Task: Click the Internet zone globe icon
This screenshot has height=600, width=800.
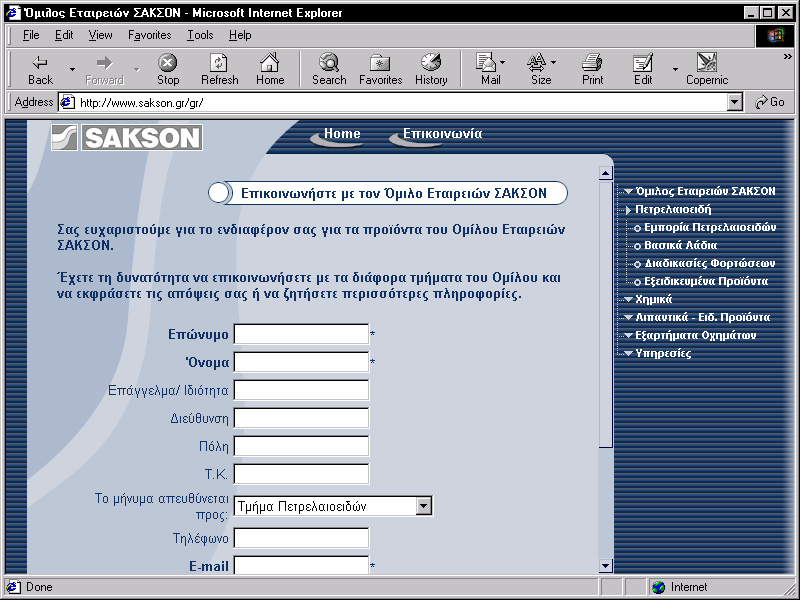Action: (x=659, y=587)
